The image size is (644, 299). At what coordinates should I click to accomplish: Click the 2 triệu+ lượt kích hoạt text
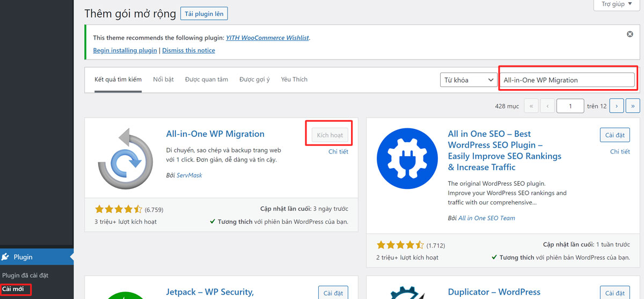(407, 258)
